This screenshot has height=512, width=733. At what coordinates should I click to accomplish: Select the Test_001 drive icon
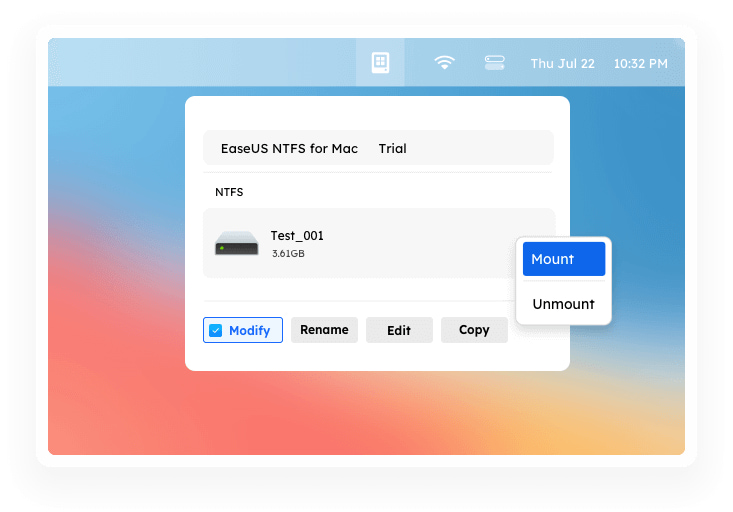(x=237, y=243)
